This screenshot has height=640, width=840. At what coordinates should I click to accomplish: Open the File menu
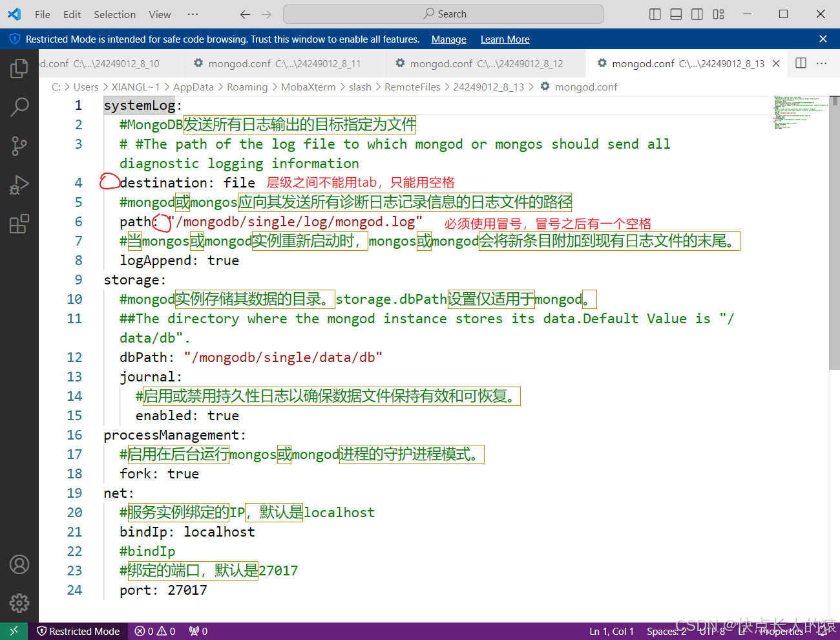pyautogui.click(x=42, y=14)
